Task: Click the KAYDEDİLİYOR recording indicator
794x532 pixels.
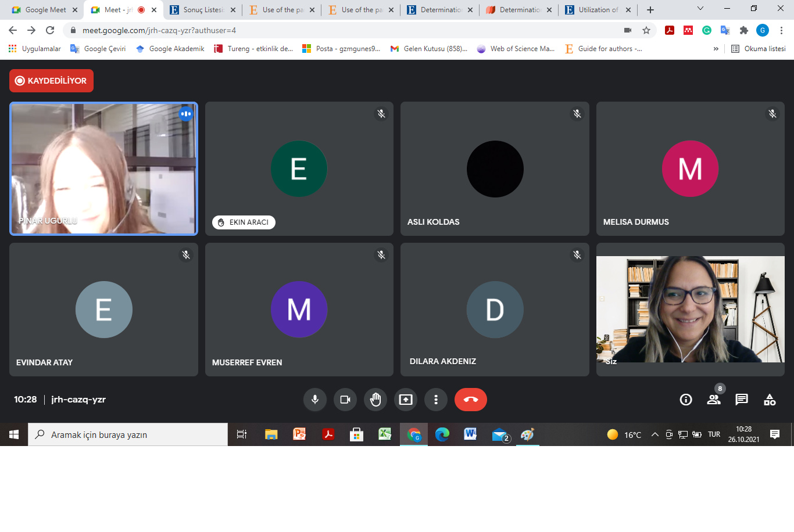Action: click(51, 81)
